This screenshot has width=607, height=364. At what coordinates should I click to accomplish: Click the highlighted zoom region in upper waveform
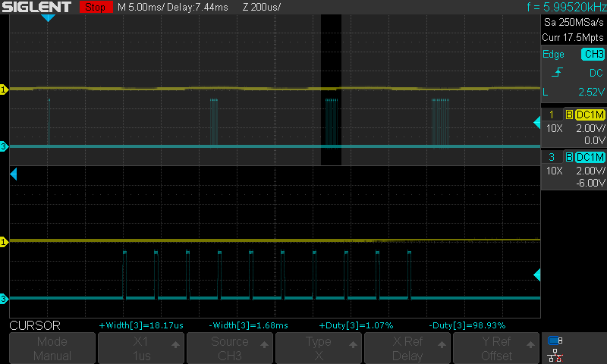(x=331, y=89)
